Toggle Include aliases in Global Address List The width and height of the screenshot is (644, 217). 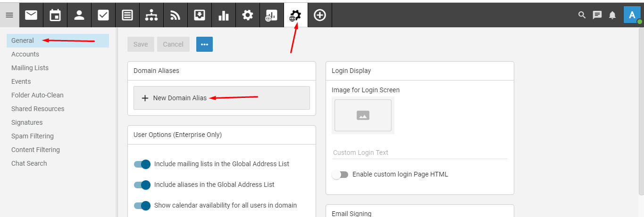[x=142, y=185]
